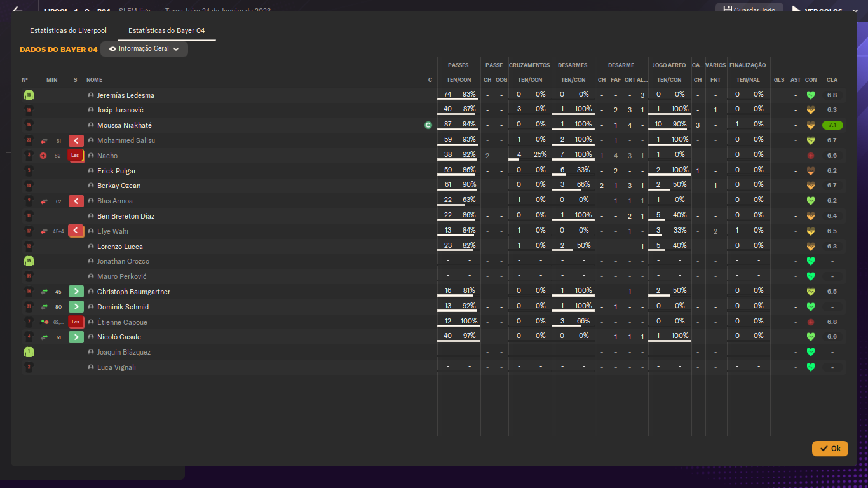
Task: Click Nacho's 25% crossing value
Action: coord(540,154)
